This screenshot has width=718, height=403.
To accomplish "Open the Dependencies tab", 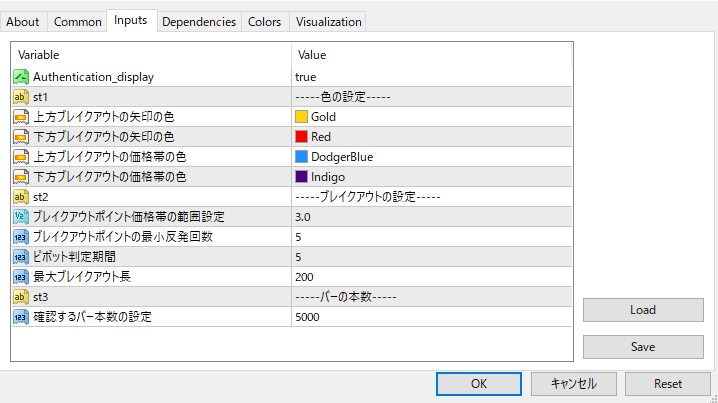I will 199,21.
